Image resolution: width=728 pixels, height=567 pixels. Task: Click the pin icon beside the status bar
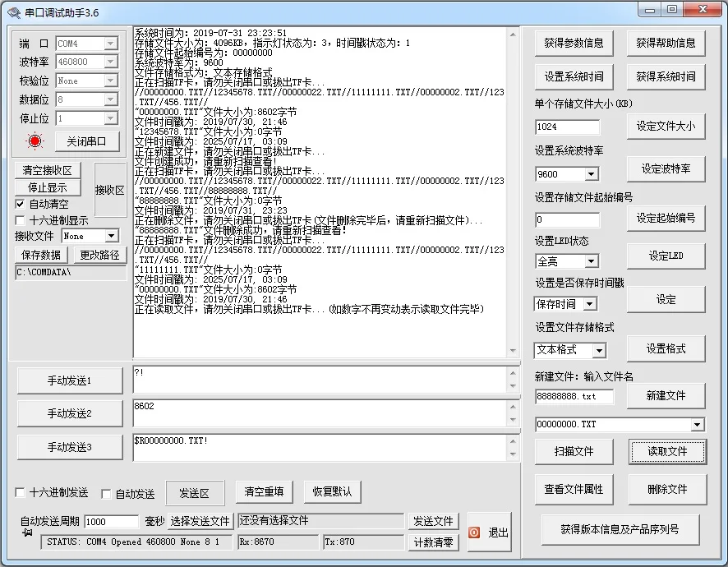[27, 532]
